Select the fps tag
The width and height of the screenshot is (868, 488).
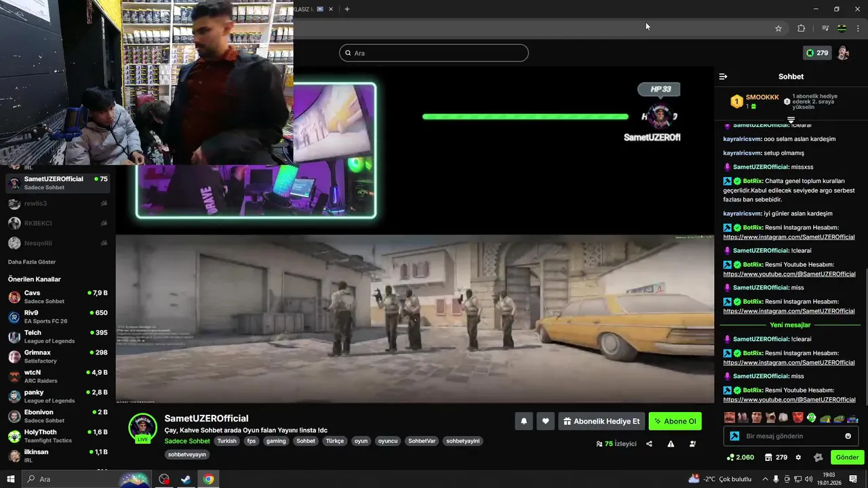coord(252,441)
